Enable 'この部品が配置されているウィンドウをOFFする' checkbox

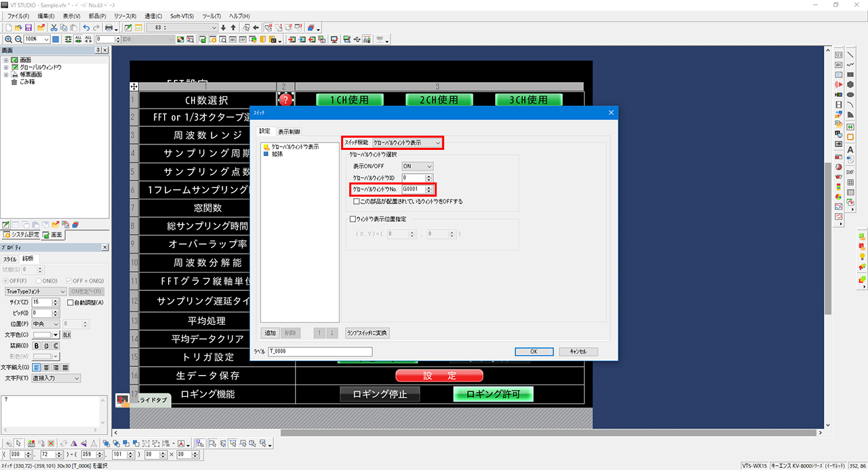(356, 201)
